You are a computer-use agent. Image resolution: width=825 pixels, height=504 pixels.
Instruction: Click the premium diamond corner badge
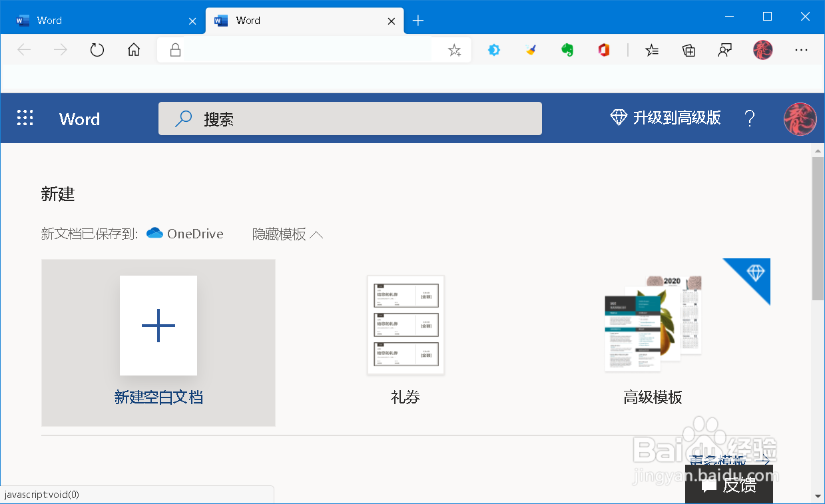click(755, 273)
